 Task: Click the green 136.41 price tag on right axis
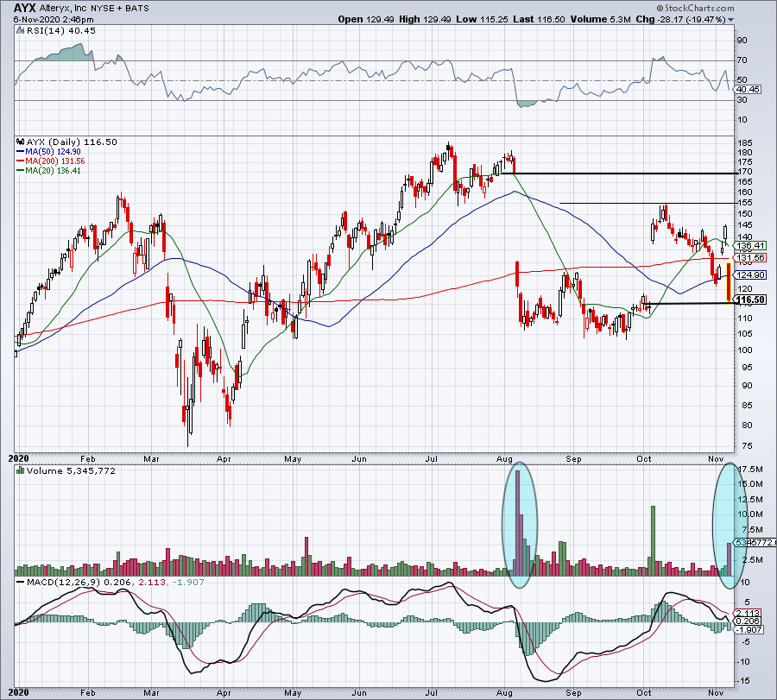tap(750, 246)
